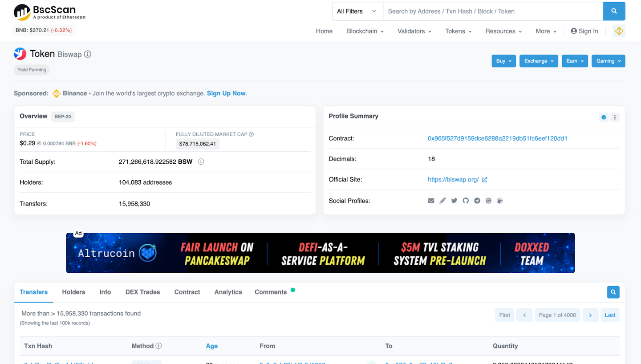Click the BscScan logo
The height and width of the screenshot is (364, 641).
click(49, 12)
